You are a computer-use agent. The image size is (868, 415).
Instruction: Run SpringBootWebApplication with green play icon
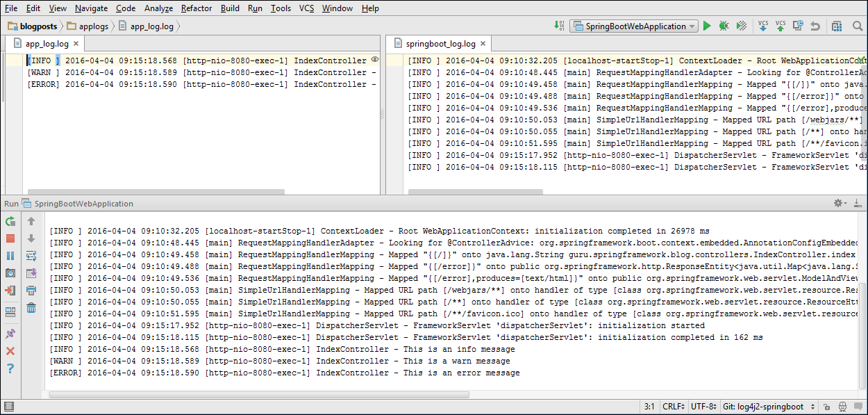point(707,26)
